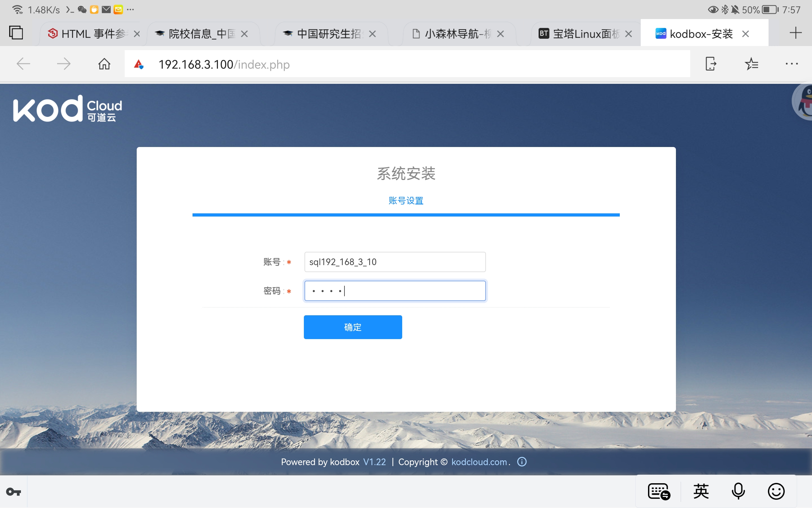This screenshot has height=508, width=812.
Task: Click the 确定 confirm button
Action: (x=353, y=327)
